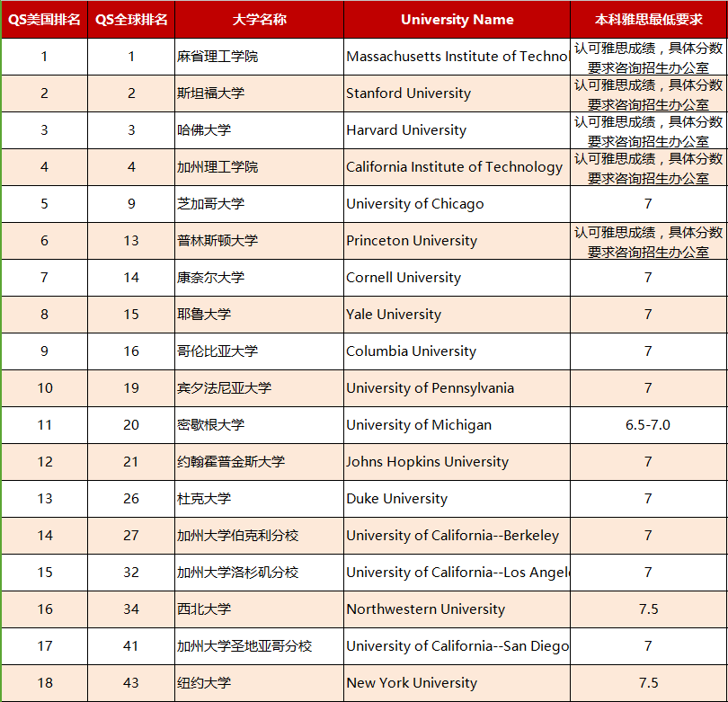Select the 加州理工学院 cell

click(x=259, y=167)
